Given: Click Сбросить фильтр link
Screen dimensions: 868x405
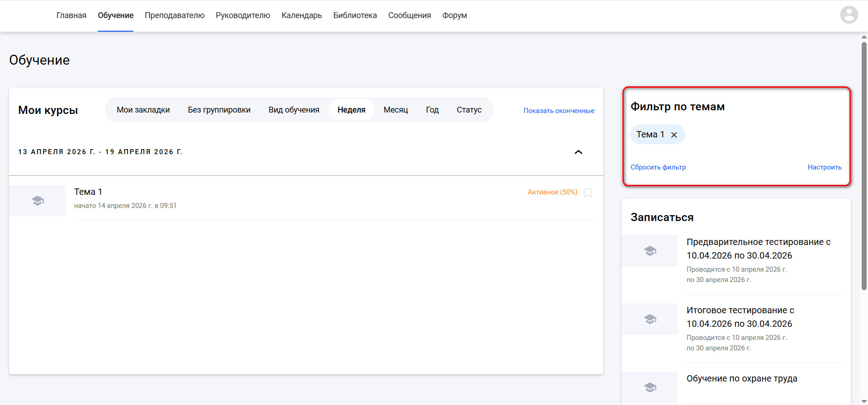Looking at the screenshot, I should click(658, 167).
